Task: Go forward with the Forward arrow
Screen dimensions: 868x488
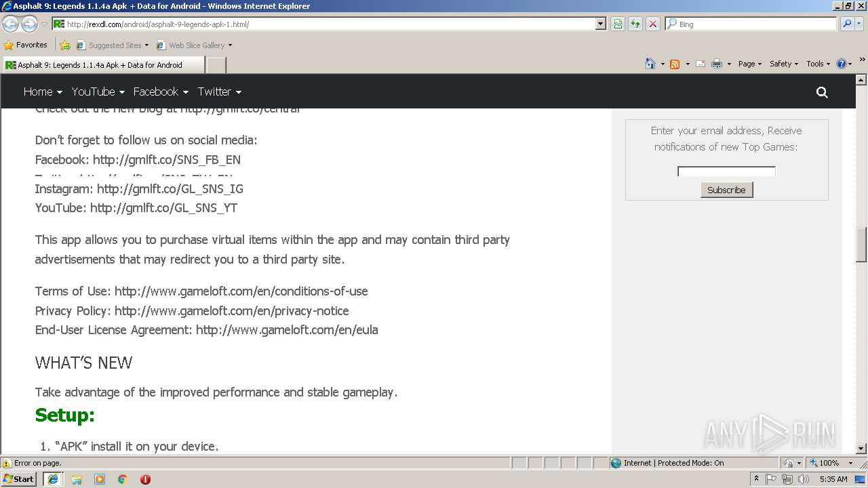Action: 29,24
